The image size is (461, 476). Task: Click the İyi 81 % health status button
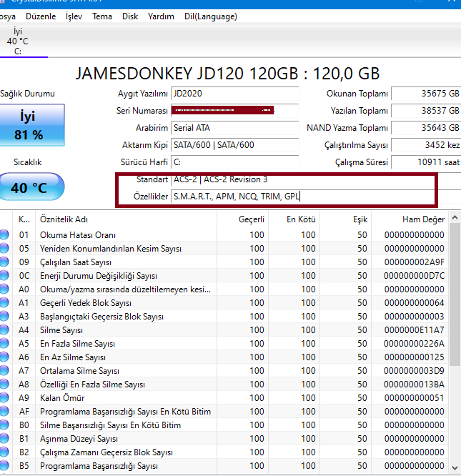[32, 125]
